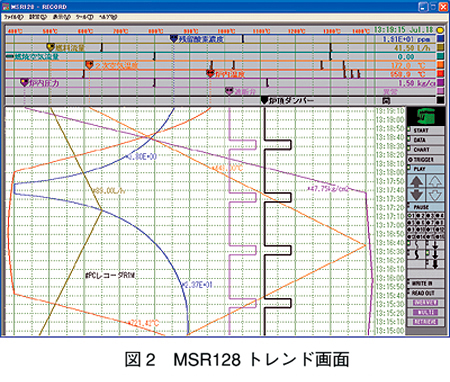
Task: Click the 2次空気温度 pen marker
Action: point(89,65)
